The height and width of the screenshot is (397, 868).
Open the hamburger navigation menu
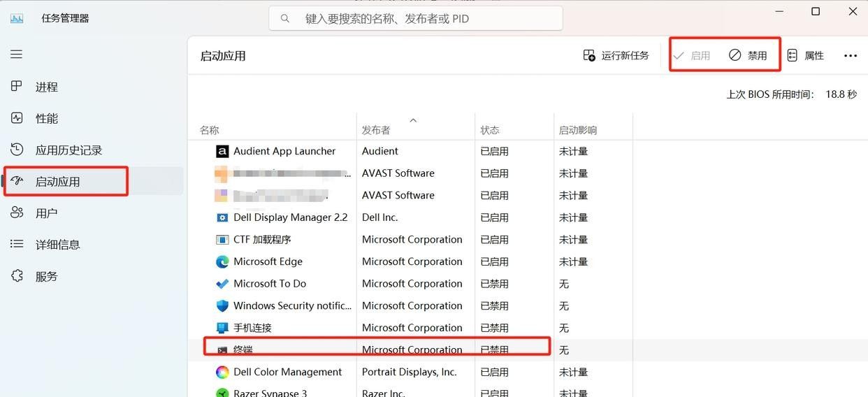coord(17,55)
